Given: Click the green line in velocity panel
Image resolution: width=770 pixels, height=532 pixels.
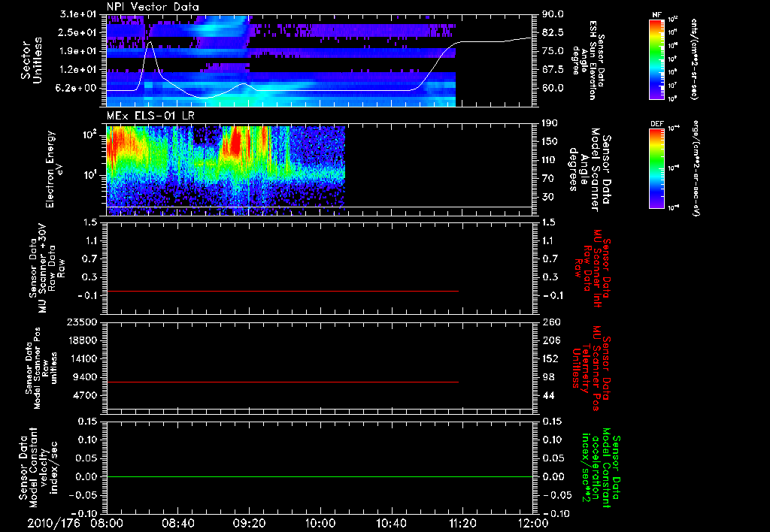Looking at the screenshot, I should click(320, 476).
